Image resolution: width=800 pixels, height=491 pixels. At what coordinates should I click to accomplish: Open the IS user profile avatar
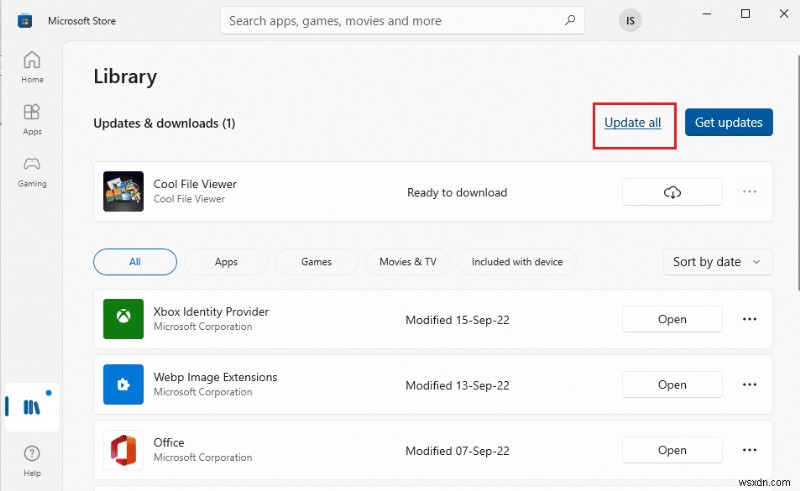pyautogui.click(x=630, y=20)
